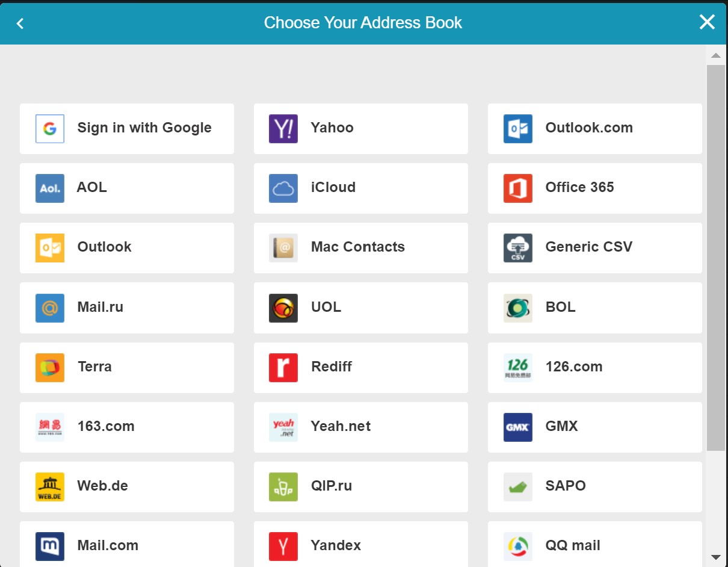728x567 pixels.
Task: Click the Google G logo icon
Action: click(50, 129)
